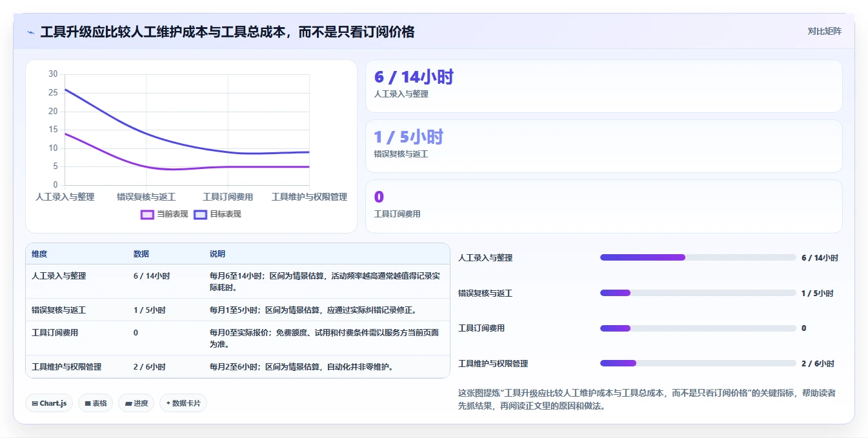The height and width of the screenshot is (438, 868).
Task: Click the 工具订阅费用 chart x-axis label
Action: (x=228, y=197)
